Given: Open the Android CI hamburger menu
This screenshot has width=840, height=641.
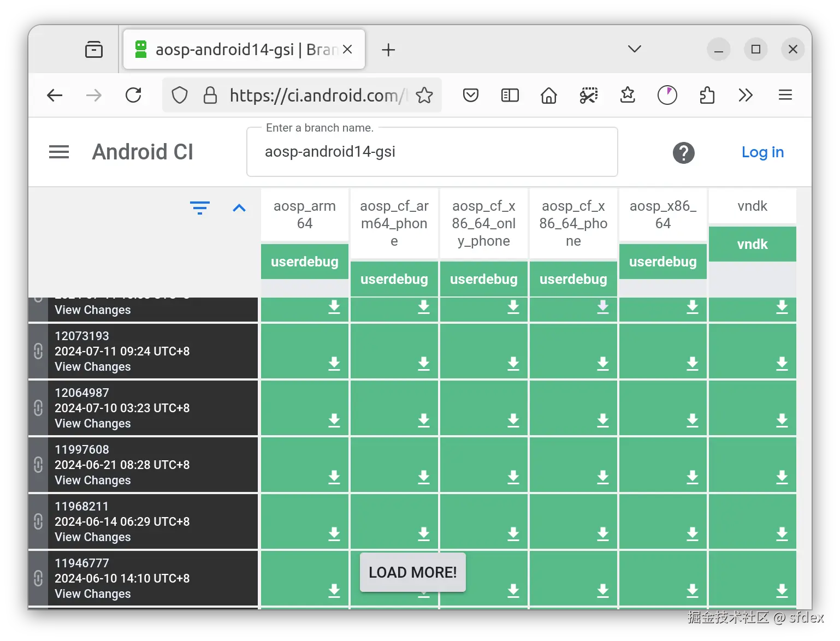Looking at the screenshot, I should [x=58, y=152].
